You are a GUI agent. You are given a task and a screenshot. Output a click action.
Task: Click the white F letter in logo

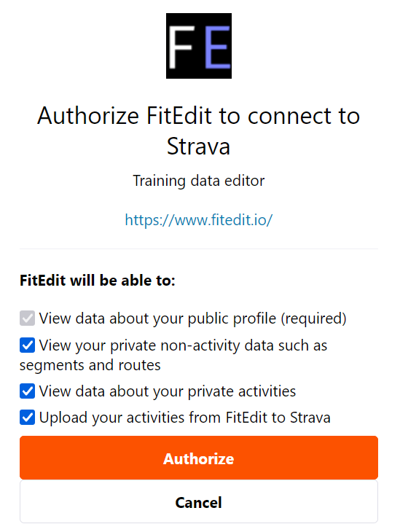pyautogui.click(x=181, y=47)
